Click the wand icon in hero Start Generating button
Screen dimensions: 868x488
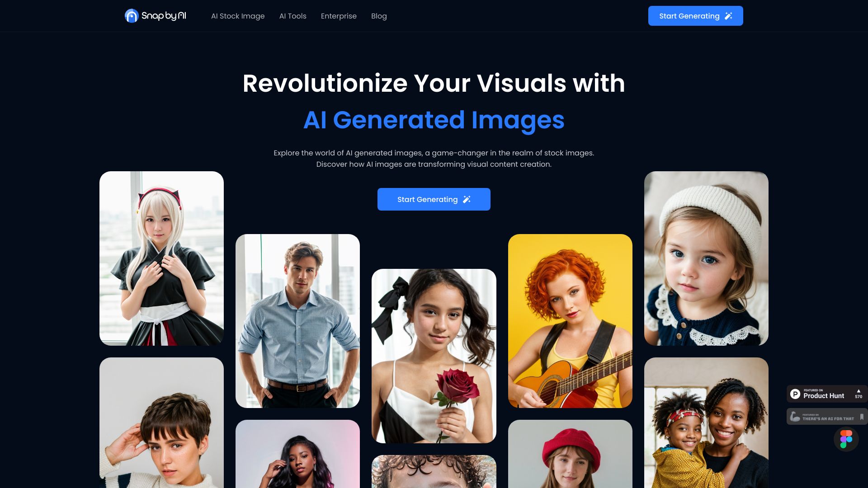[467, 199]
